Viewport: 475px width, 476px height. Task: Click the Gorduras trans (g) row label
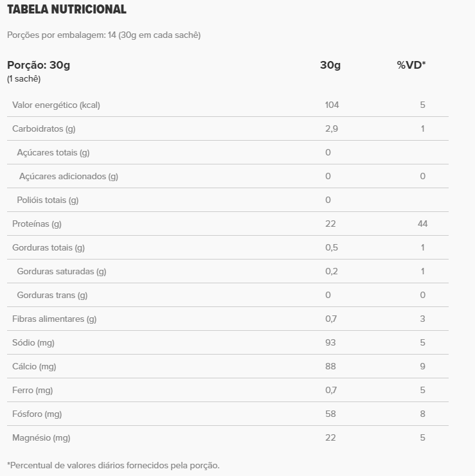click(x=52, y=295)
